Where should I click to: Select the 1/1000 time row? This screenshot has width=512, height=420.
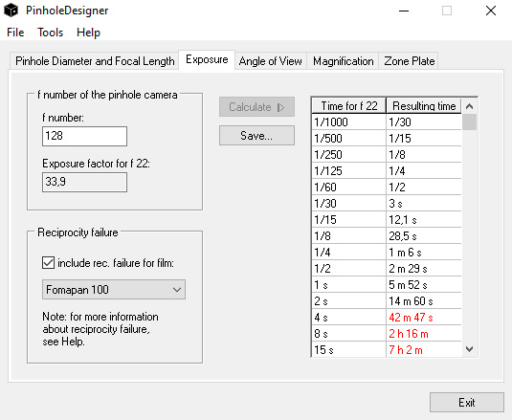point(387,122)
